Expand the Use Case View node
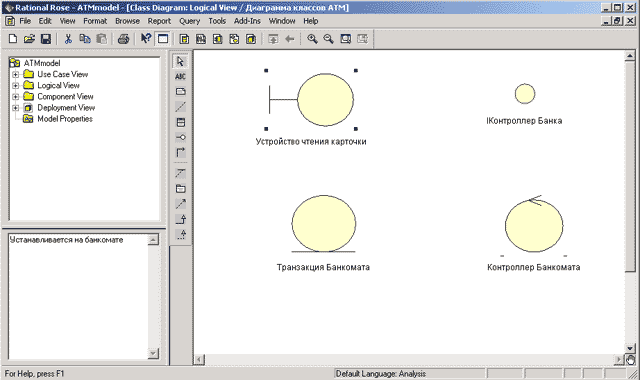 16,74
